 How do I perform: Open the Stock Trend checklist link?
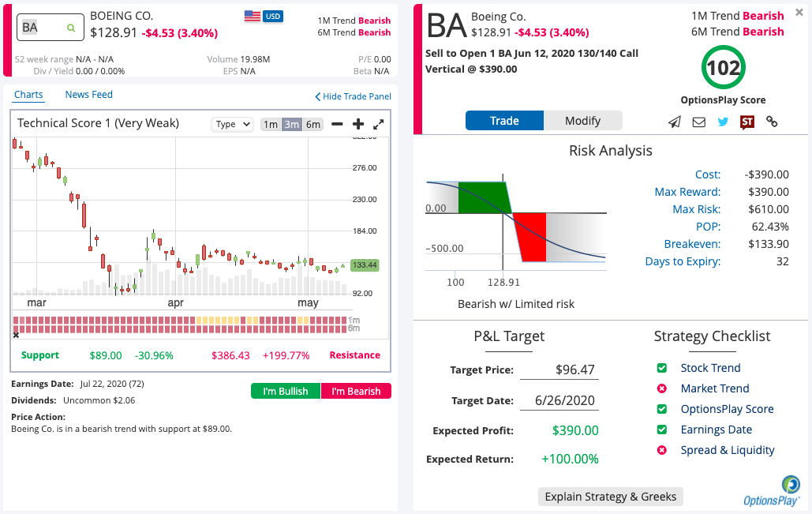coord(710,368)
